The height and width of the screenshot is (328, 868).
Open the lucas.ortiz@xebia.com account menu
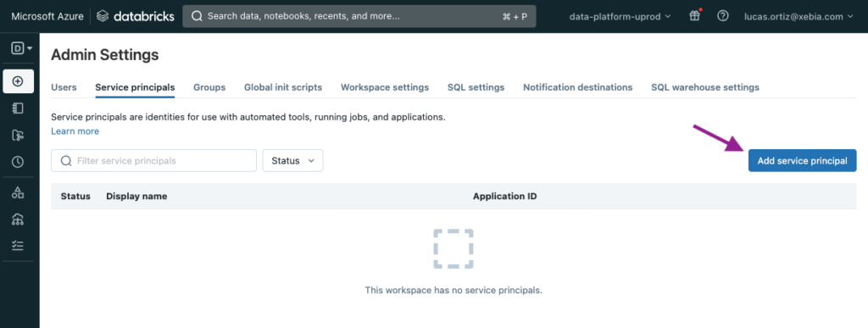pyautogui.click(x=798, y=17)
